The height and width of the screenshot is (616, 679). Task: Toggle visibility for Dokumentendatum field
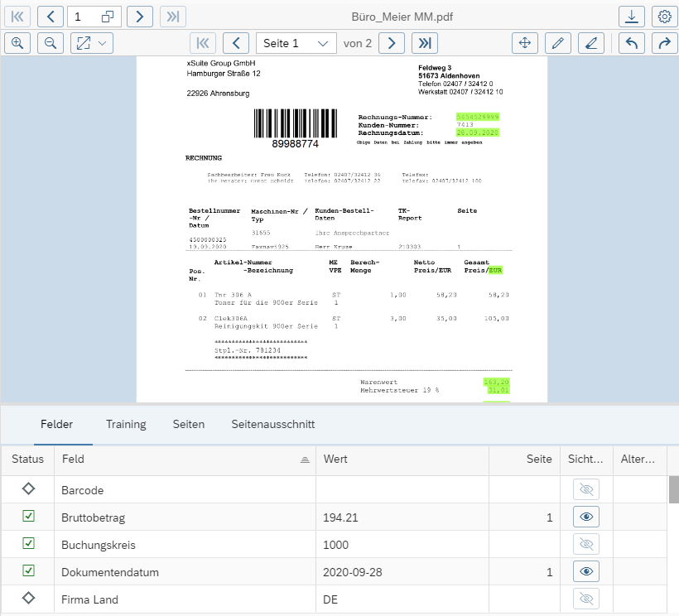(586, 571)
